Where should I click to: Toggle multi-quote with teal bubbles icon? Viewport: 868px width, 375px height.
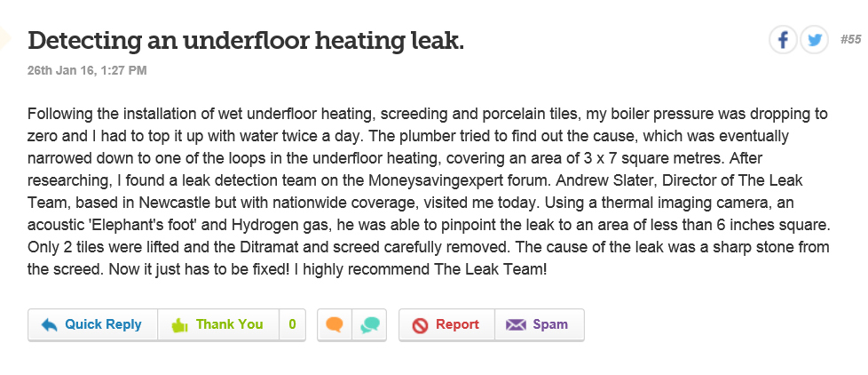pos(369,324)
